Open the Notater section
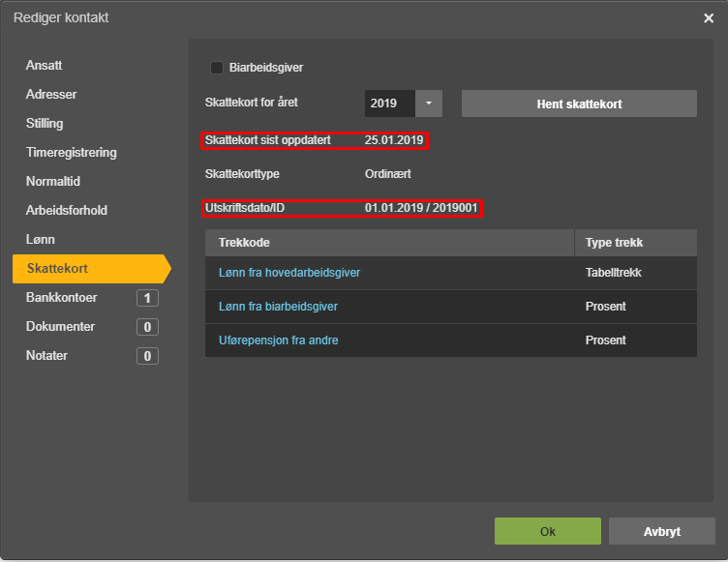The height and width of the screenshot is (562, 728). click(92, 356)
